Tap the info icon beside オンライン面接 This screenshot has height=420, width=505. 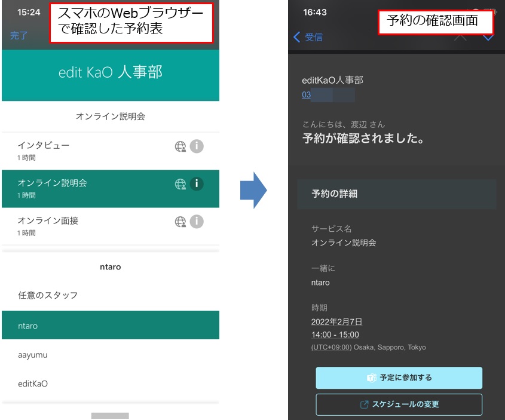[197, 222]
